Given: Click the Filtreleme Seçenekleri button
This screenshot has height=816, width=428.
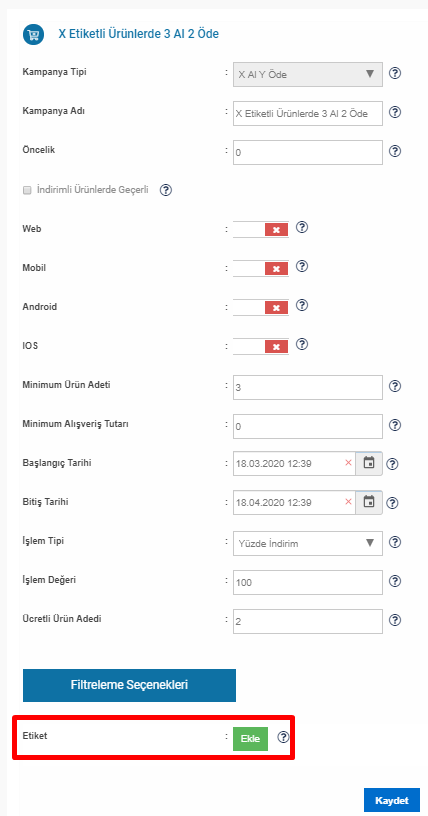Looking at the screenshot, I should [x=129, y=685].
